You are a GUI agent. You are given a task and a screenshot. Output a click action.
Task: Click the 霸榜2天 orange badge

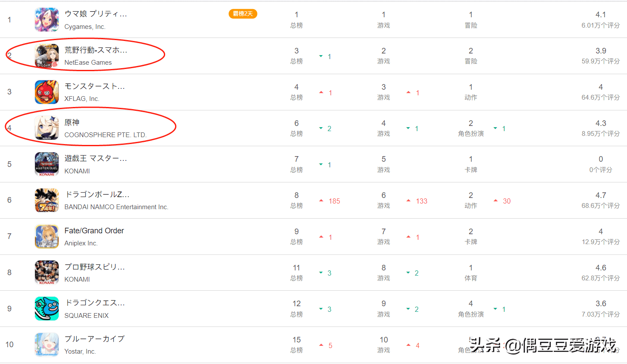pyautogui.click(x=243, y=14)
